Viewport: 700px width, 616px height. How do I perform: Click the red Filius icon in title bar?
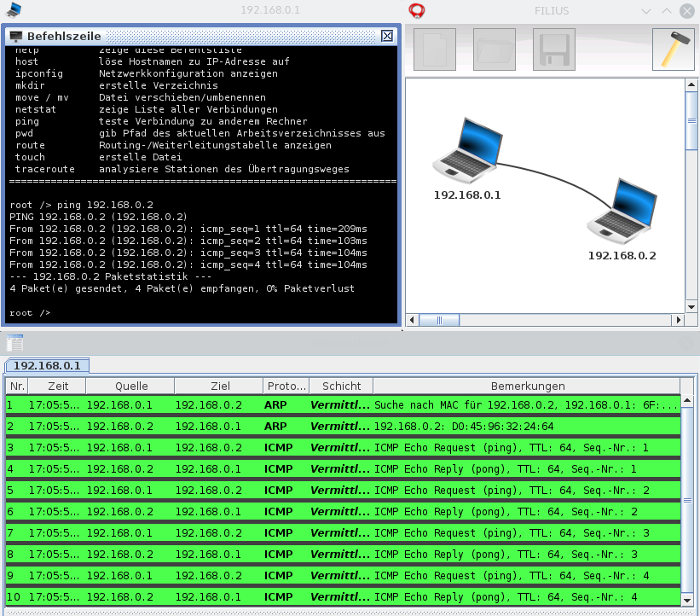417,11
